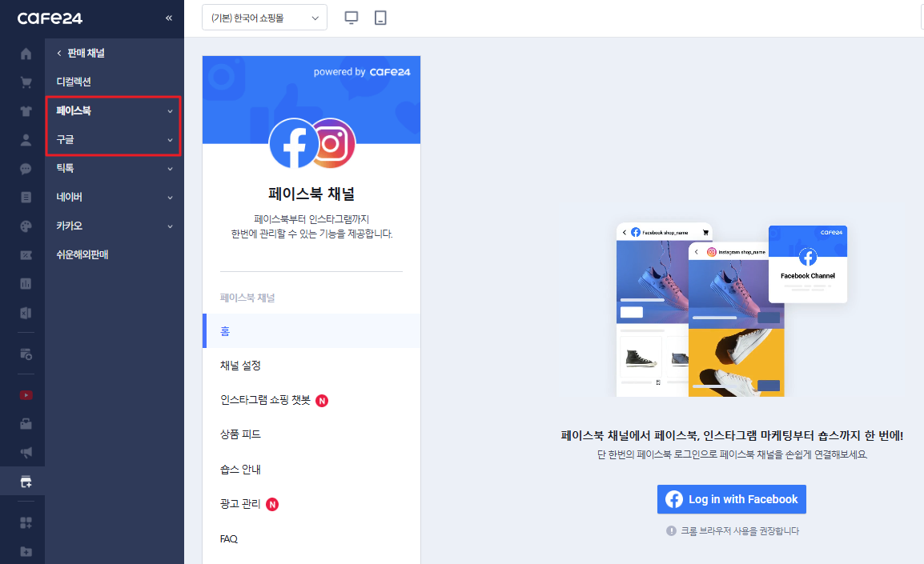Expand the 구글 menu chevron
Viewport: 924px width, 564px height.
pyautogui.click(x=171, y=140)
